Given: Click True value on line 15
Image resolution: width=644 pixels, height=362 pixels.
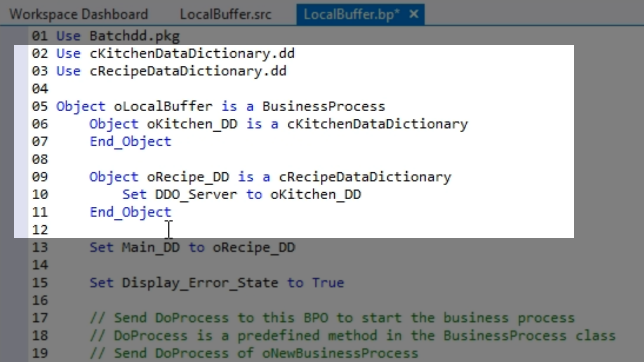Looking at the screenshot, I should [328, 283].
